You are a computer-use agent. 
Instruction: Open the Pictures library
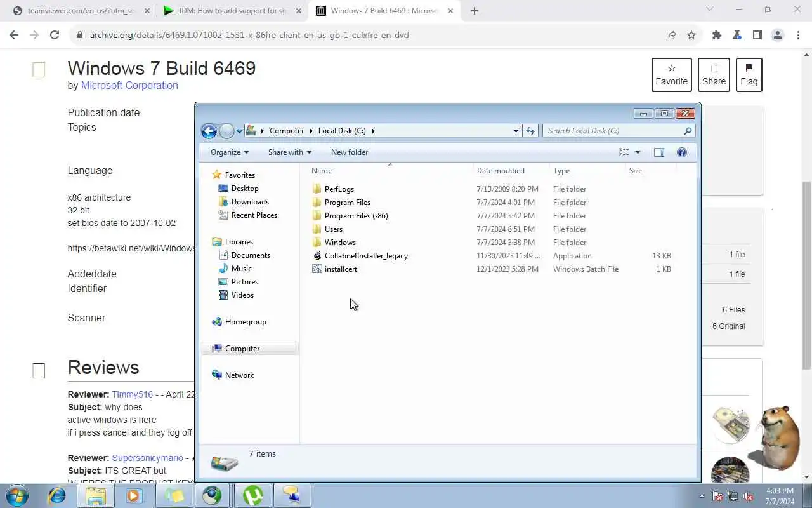pos(244,282)
